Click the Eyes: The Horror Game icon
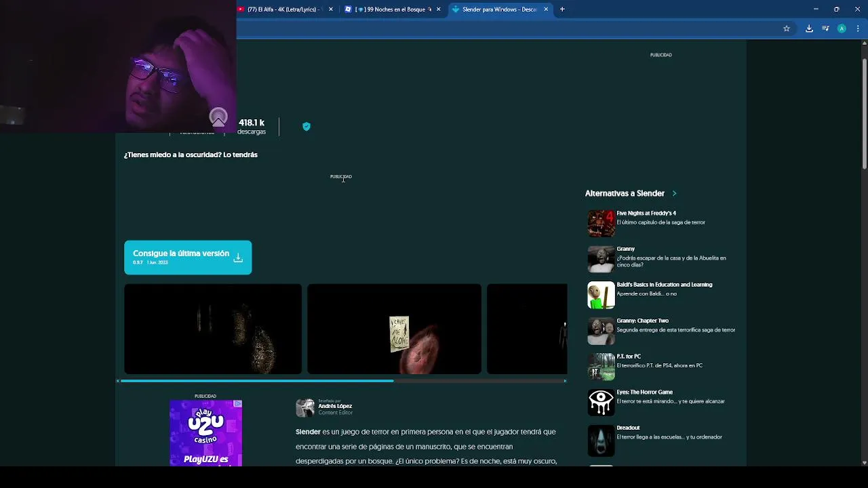Viewport: 868px width, 488px height. click(601, 403)
